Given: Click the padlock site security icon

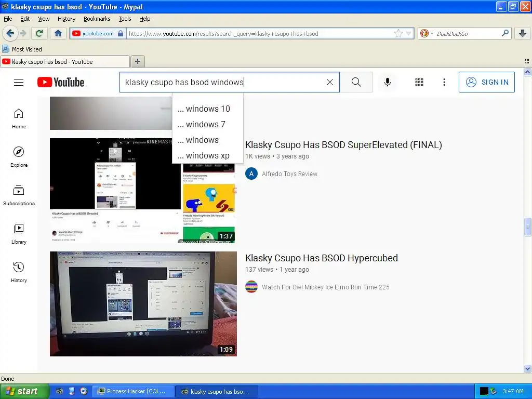Looking at the screenshot, I should click(x=121, y=34).
